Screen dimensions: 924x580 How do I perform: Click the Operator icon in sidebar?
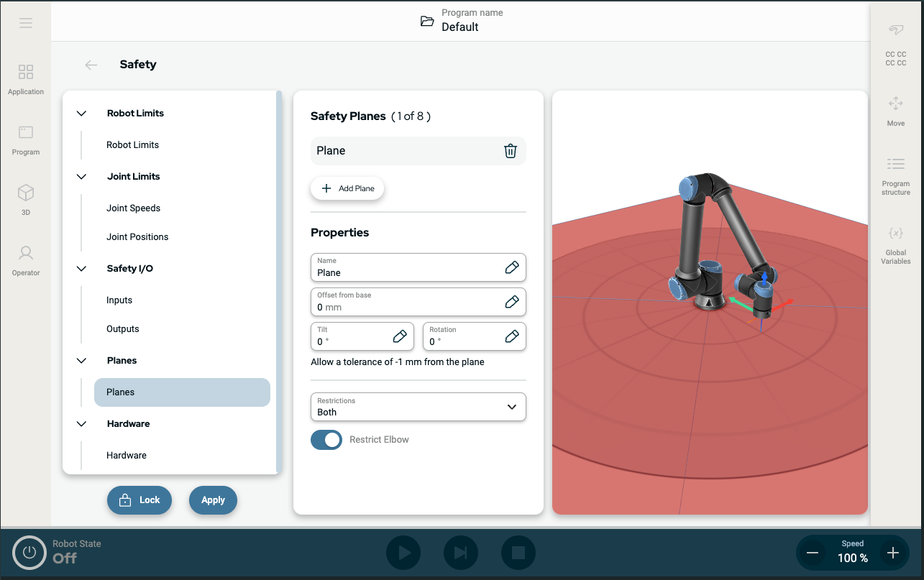26,259
